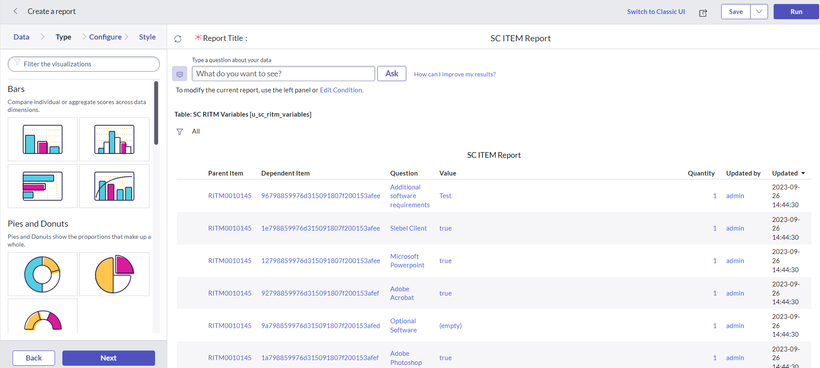Screen dimensions: 820x368
Task: Click the (empty) value link
Action: point(450,326)
